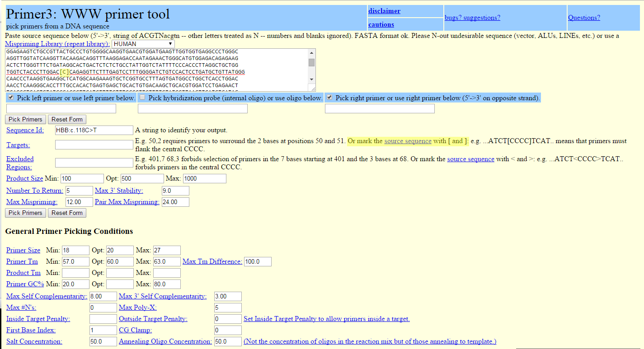Focus the Max Tm Difference field
This screenshot has height=349, width=644.
258,261
